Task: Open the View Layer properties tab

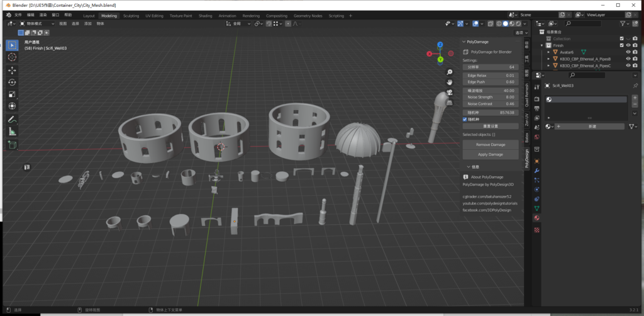Action: (536, 118)
